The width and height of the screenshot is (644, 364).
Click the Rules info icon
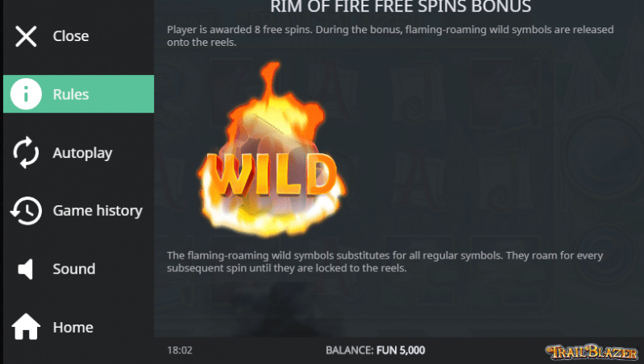26,94
